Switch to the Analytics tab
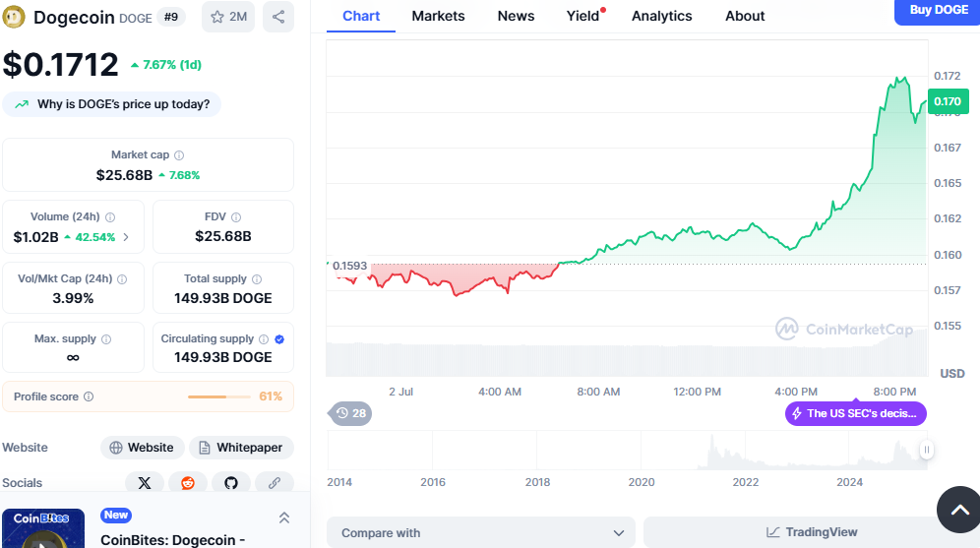This screenshot has height=548, width=980. click(x=662, y=17)
